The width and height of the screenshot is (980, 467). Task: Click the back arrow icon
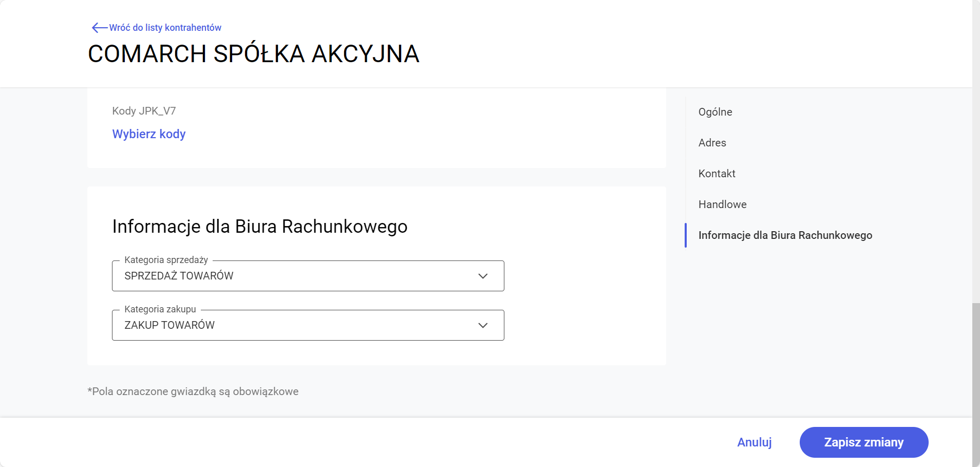pos(99,28)
